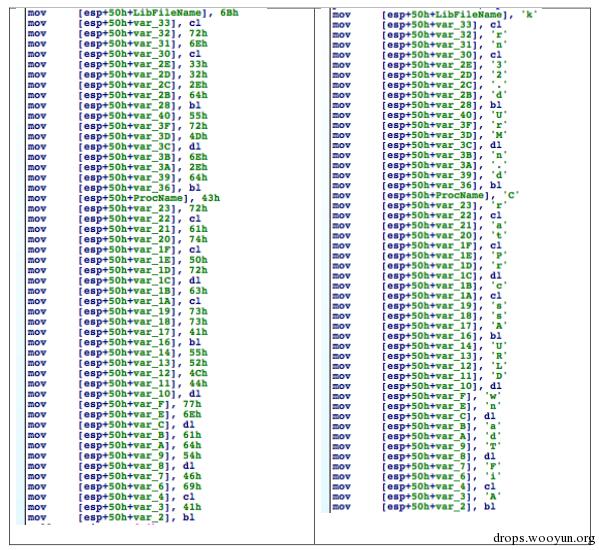This screenshot has width=599, height=550.
Task: Click the 'M' value for var_3D in right listing
Action: click(499, 135)
